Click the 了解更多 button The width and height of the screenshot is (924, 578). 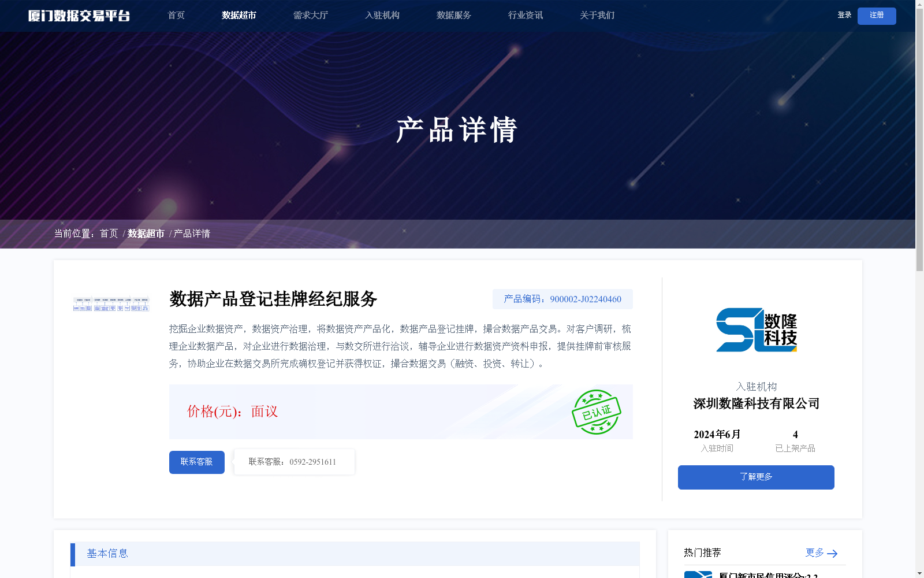756,477
